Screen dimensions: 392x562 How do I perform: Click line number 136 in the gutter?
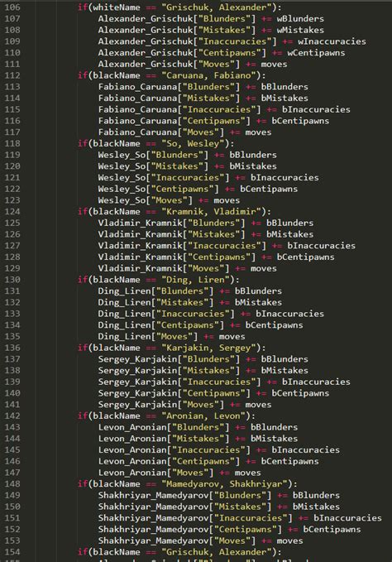[12, 348]
